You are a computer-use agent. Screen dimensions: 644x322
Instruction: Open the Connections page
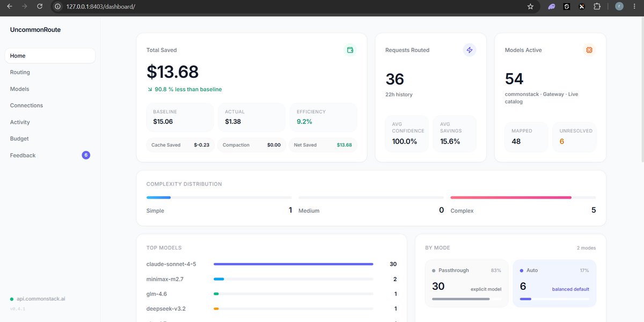(x=50, y=106)
